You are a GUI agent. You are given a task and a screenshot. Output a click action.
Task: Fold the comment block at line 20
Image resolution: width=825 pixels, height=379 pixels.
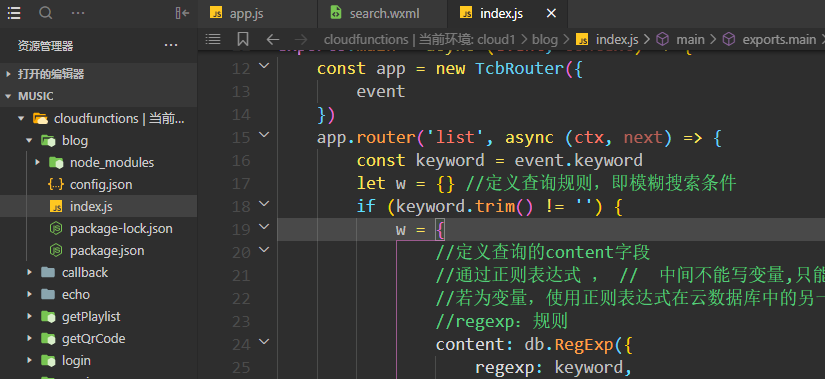(x=264, y=249)
